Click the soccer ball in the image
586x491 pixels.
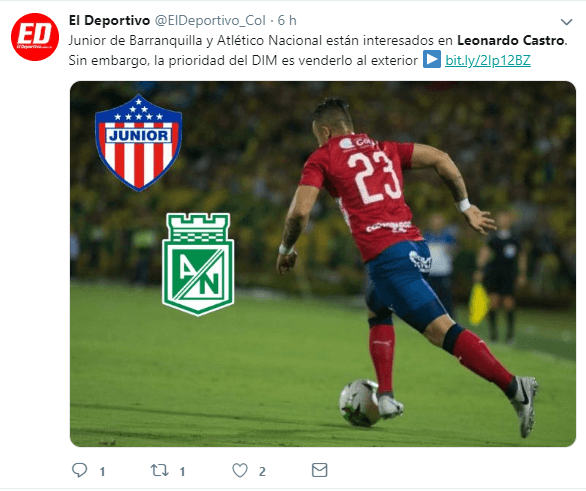pos(360,403)
